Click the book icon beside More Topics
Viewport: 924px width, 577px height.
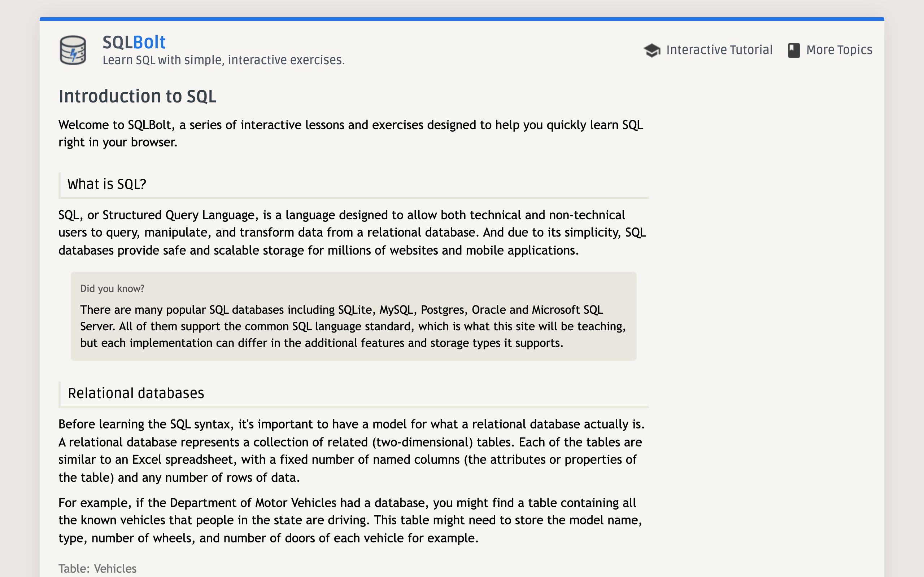click(x=794, y=50)
